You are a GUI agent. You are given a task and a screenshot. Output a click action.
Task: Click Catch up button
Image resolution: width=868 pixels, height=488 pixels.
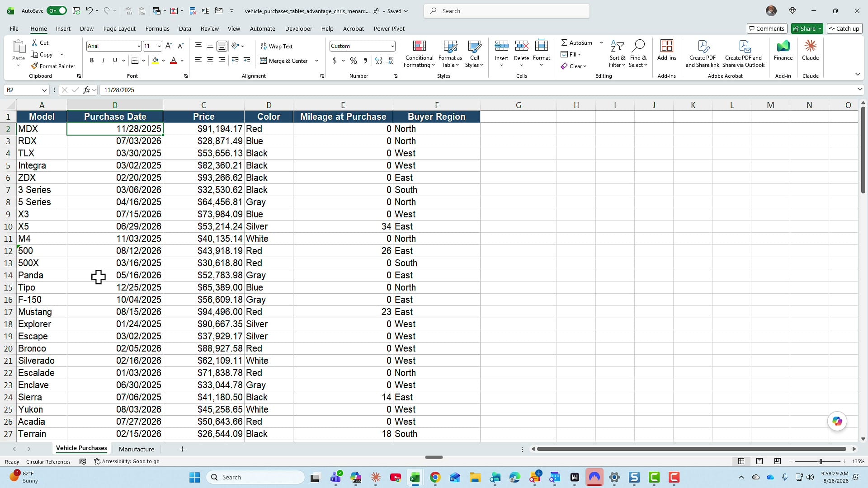point(844,28)
